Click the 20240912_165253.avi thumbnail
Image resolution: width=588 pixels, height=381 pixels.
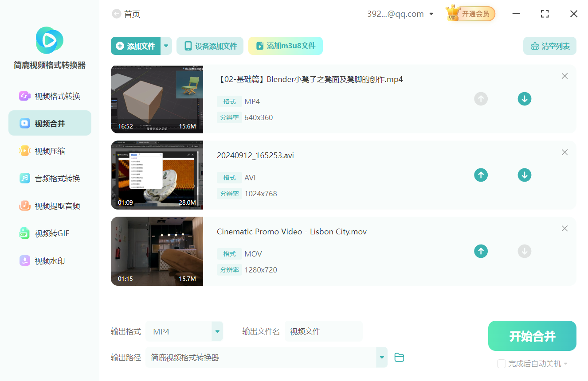[157, 175]
